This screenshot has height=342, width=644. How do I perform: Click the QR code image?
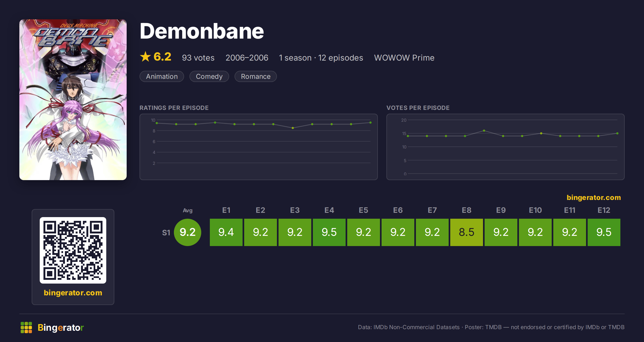pyautogui.click(x=73, y=250)
